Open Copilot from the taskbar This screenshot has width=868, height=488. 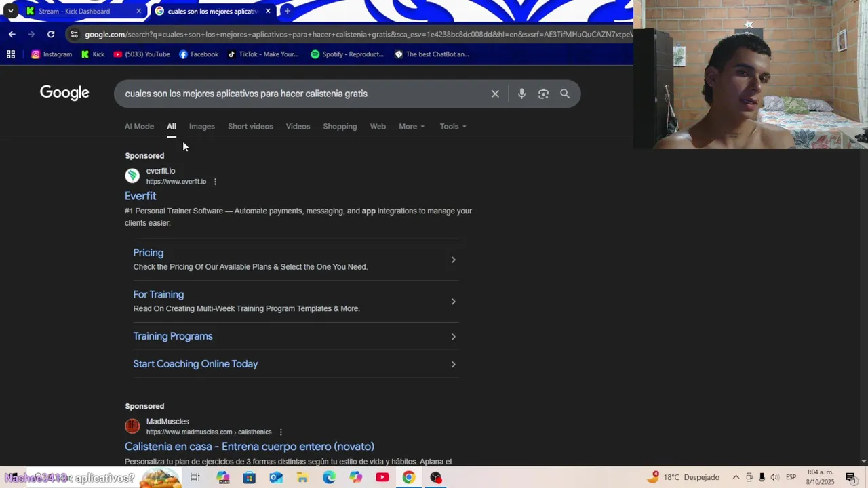coord(356,477)
